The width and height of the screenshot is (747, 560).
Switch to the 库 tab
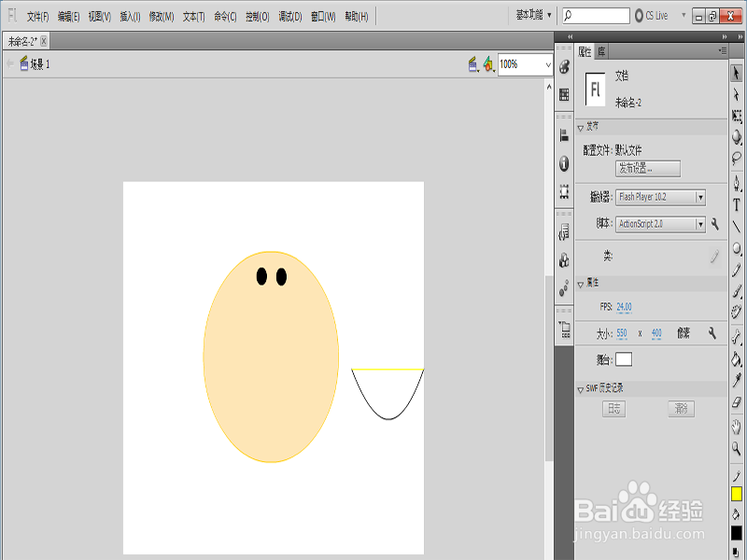(602, 51)
